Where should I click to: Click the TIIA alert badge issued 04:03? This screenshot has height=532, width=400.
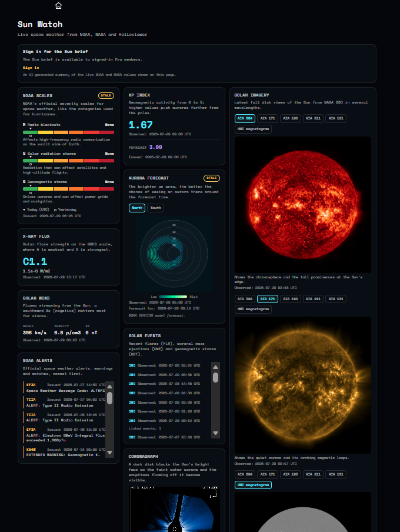[x=31, y=400]
